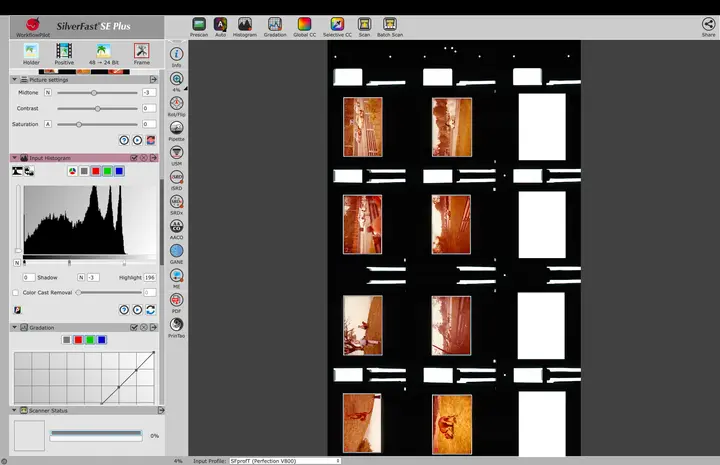This screenshot has height=465, width=720.
Task: Toggle iSRD dust removal
Action: pyautogui.click(x=177, y=179)
